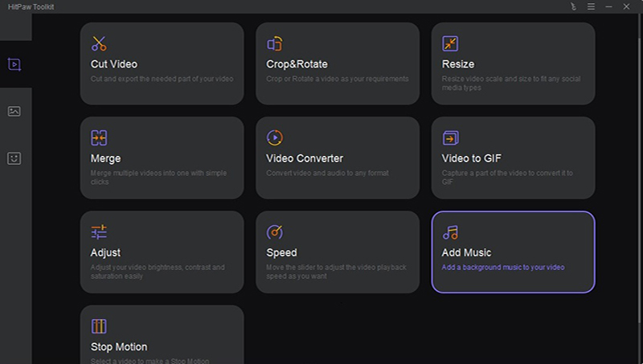Click the Merge icon
This screenshot has height=364, width=643.
99,137
